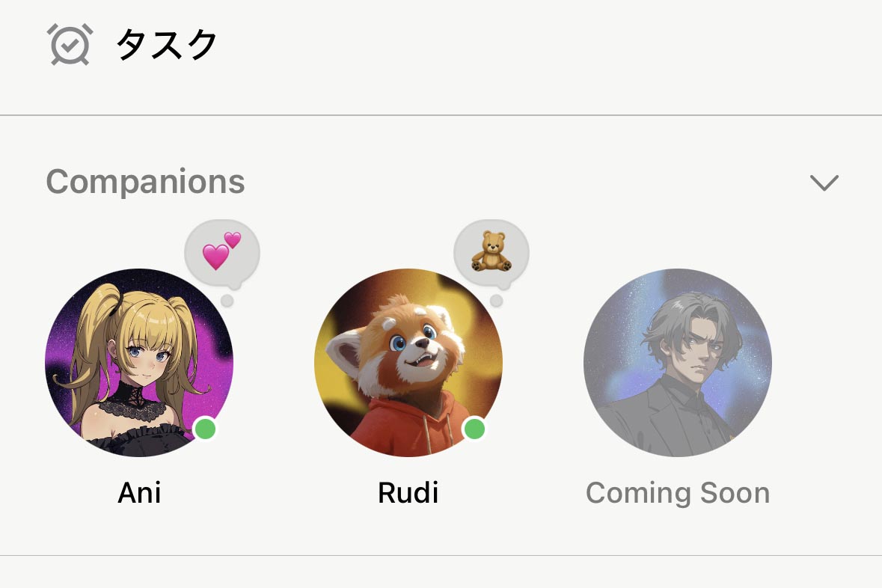Click the greyed-out dark-haired man avatar
This screenshot has height=588, width=882.
[x=678, y=362]
